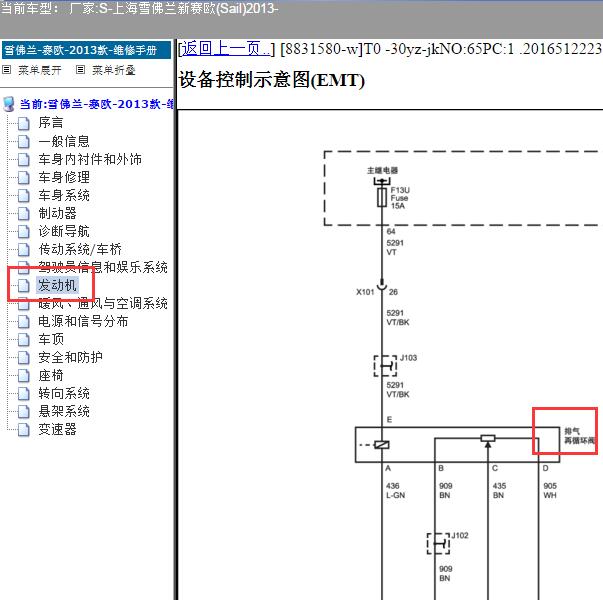Select 车身系统 in the manual tree
603x600 pixels.
pos(64,195)
